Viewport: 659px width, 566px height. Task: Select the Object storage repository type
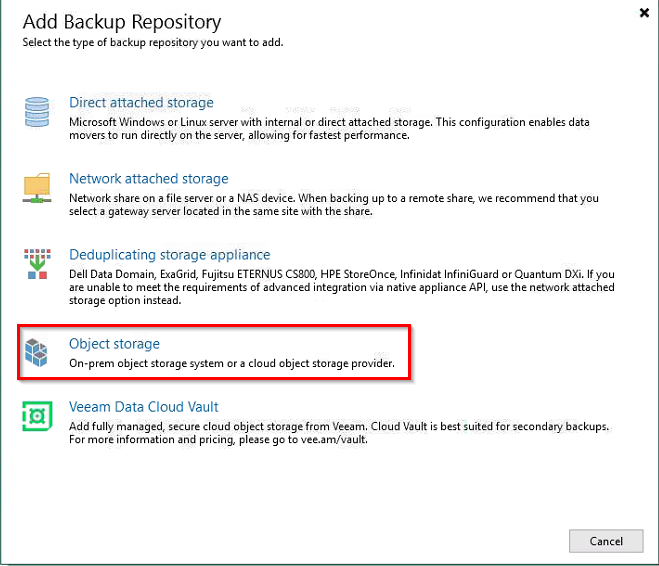[x=114, y=344]
